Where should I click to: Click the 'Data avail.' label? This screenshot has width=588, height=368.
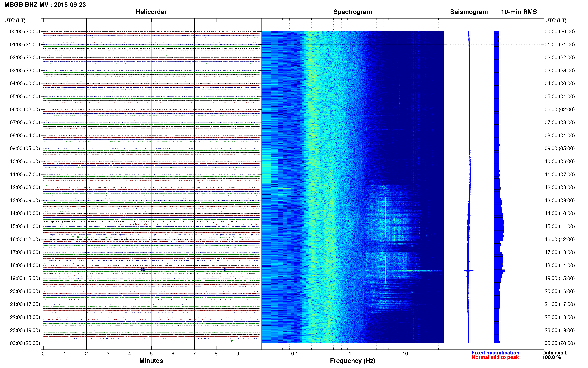pyautogui.click(x=555, y=353)
